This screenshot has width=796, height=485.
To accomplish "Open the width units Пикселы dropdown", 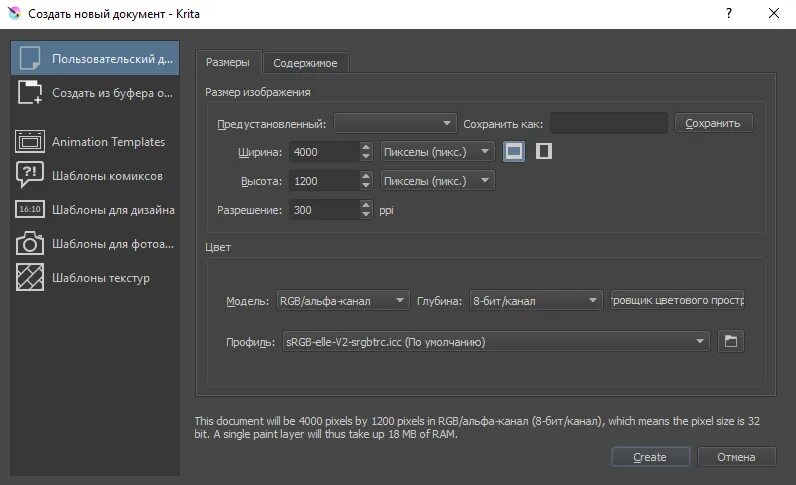I will [437, 152].
